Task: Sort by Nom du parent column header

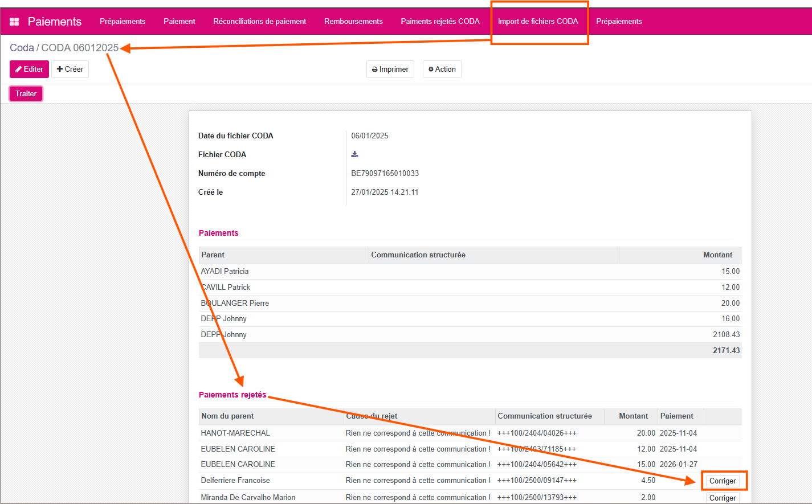Action: click(x=227, y=416)
